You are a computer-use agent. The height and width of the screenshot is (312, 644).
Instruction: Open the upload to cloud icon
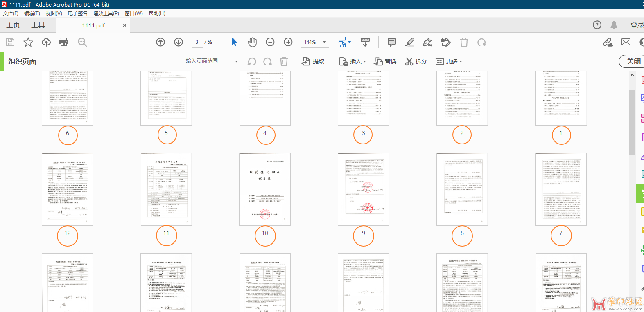(x=46, y=42)
